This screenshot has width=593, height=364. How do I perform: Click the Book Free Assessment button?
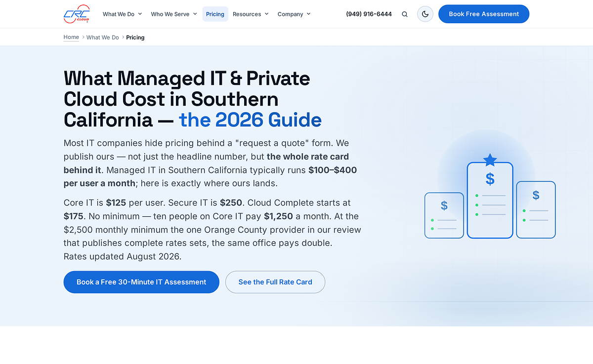coord(484,14)
